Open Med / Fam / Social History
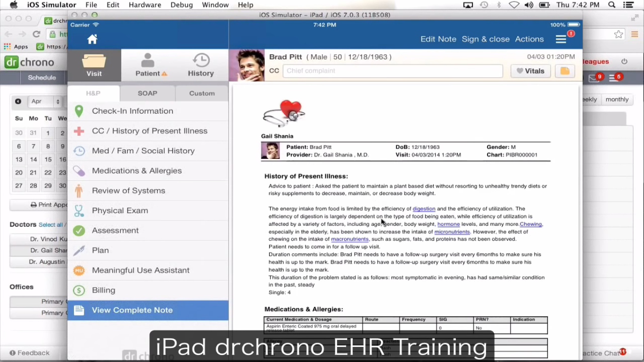This screenshot has width=644, height=362. tap(148, 151)
